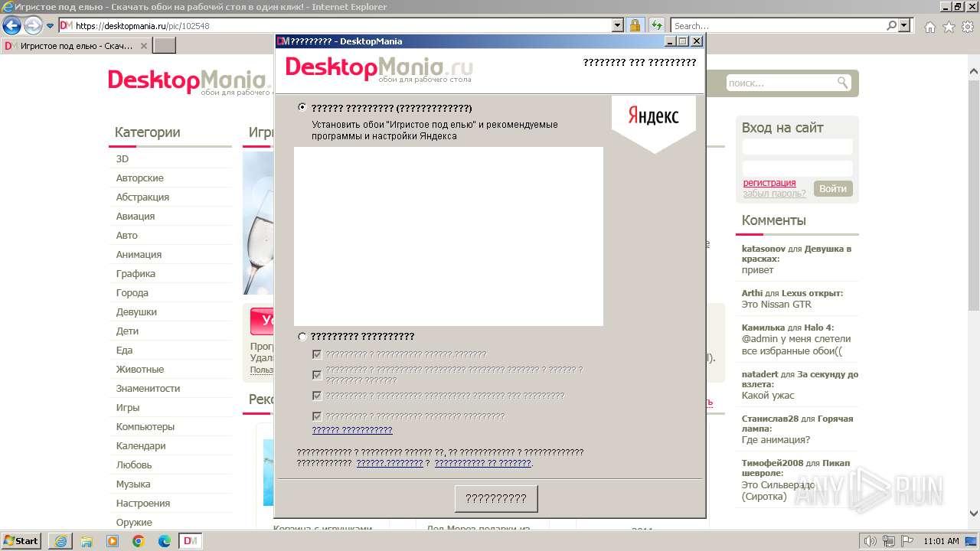The width and height of the screenshot is (980, 551).
Task: Toggle the third greyed installer checkbox
Action: [x=317, y=396]
